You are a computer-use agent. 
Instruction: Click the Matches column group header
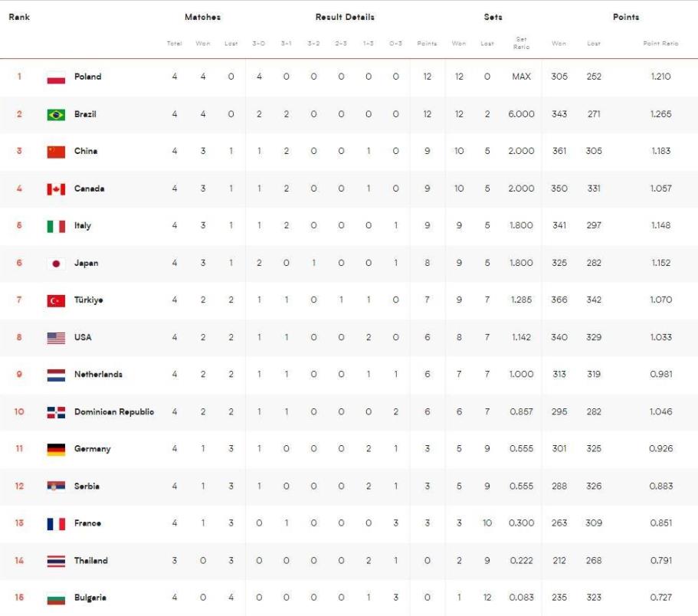[202, 17]
